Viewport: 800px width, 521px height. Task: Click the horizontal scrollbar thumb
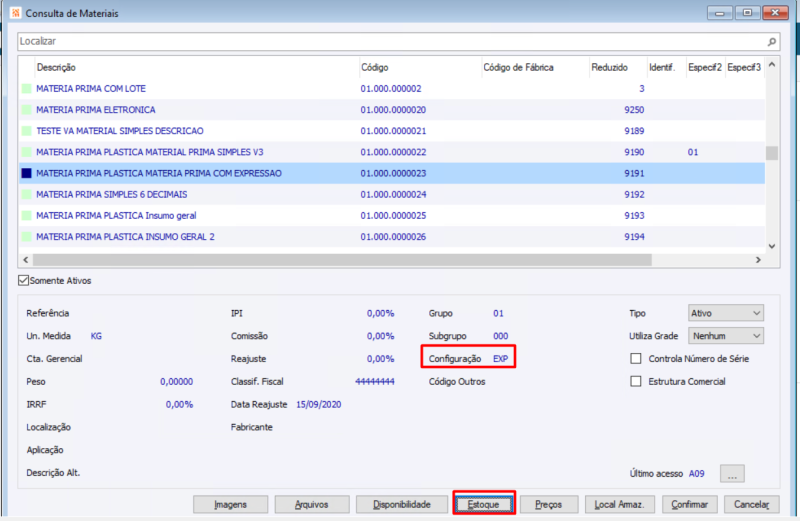click(x=342, y=260)
